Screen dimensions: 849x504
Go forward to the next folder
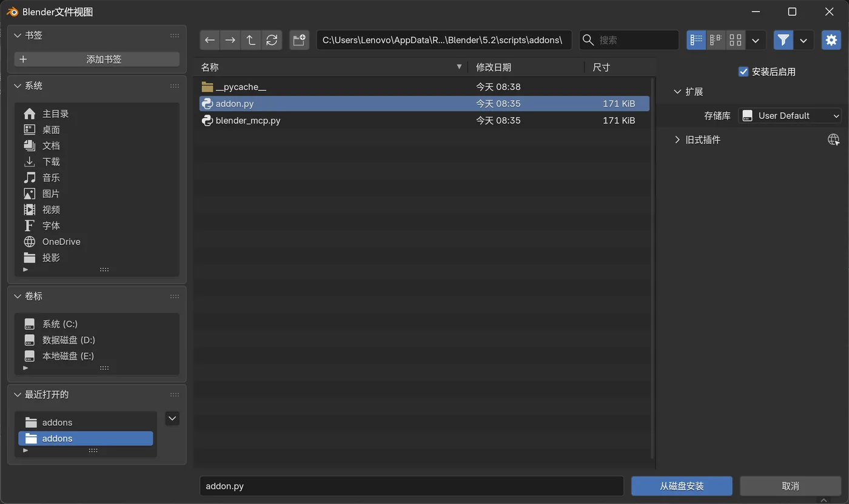click(230, 40)
